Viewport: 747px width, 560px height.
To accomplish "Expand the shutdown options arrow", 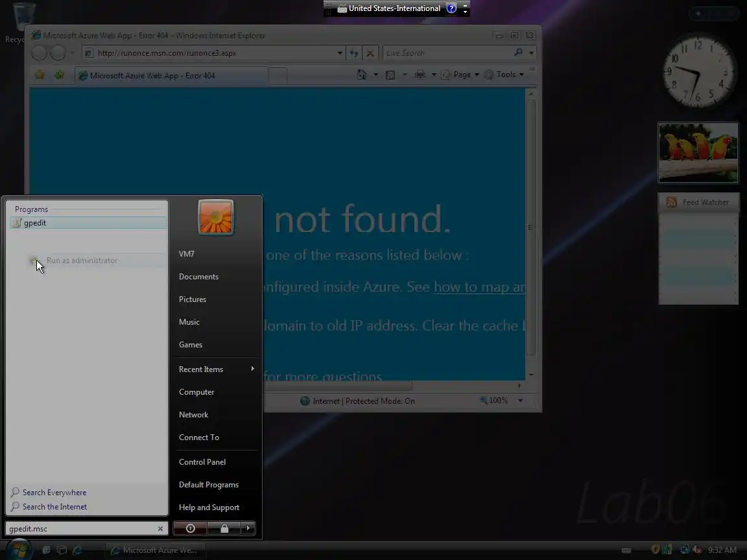I will pyautogui.click(x=248, y=528).
